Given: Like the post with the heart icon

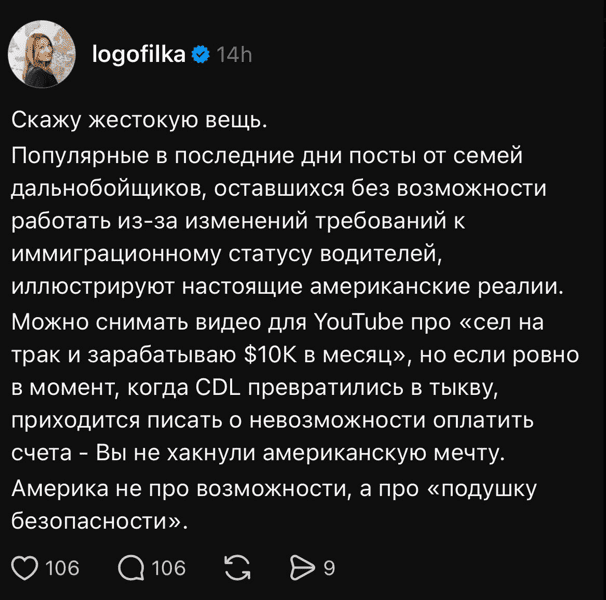Looking at the screenshot, I should [x=24, y=568].
